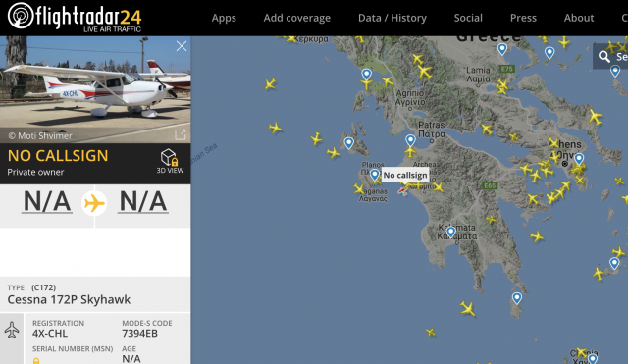Click aircraft silhouette icon beside registration

pos(12,330)
